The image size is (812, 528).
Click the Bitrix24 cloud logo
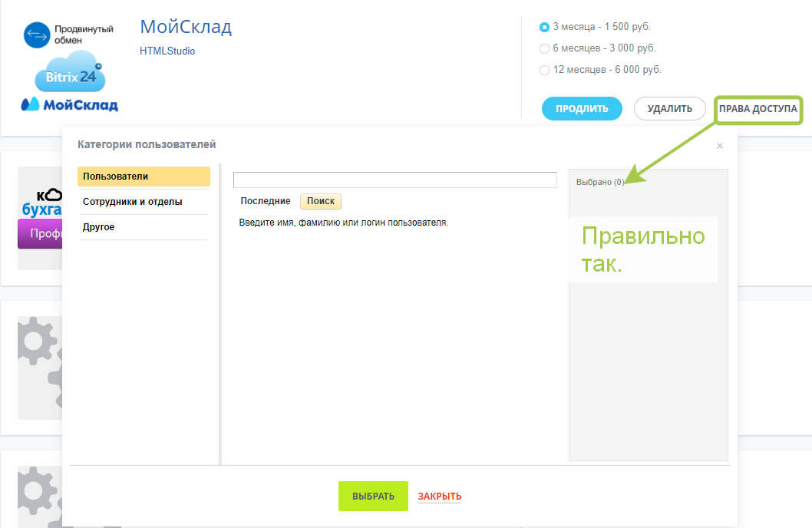tap(70, 72)
